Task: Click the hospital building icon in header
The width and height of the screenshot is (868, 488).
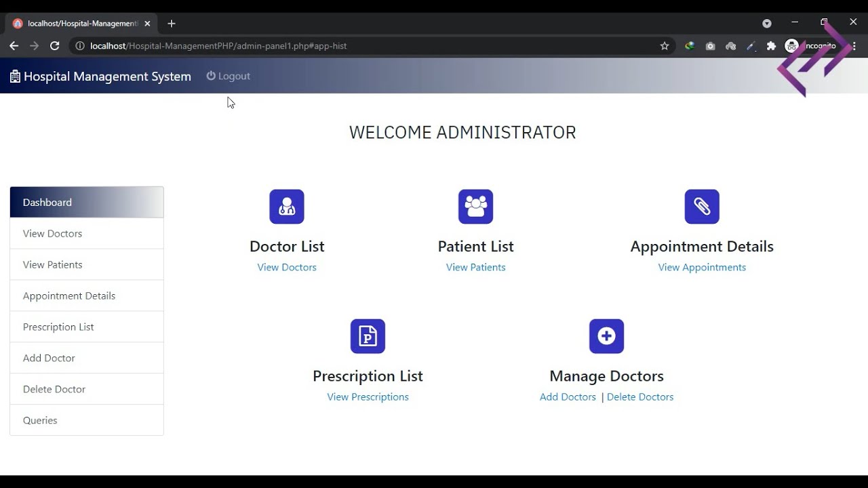Action: [x=15, y=77]
